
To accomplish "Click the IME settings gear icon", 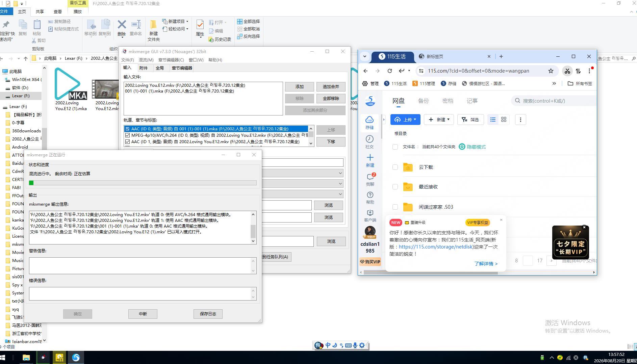I will coord(362,345).
